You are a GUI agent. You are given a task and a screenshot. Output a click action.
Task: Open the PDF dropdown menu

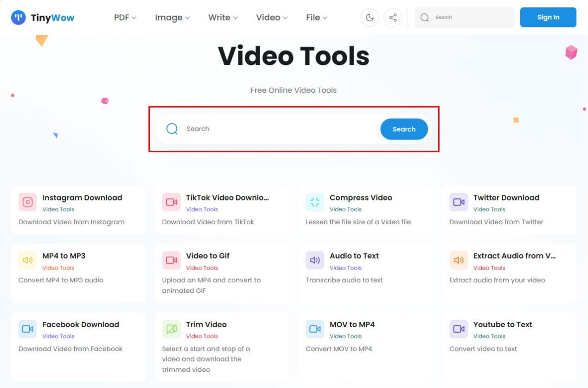[x=125, y=18]
